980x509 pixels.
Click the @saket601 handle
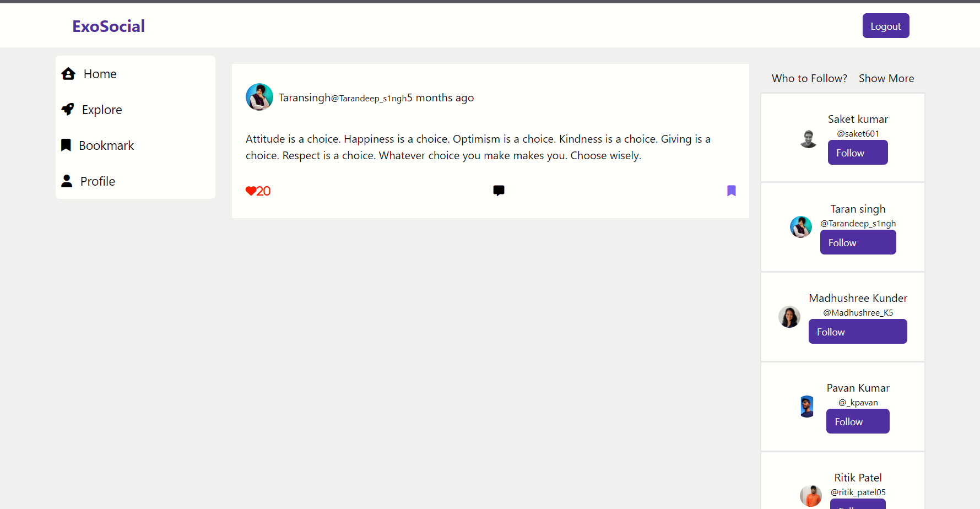coord(858,133)
